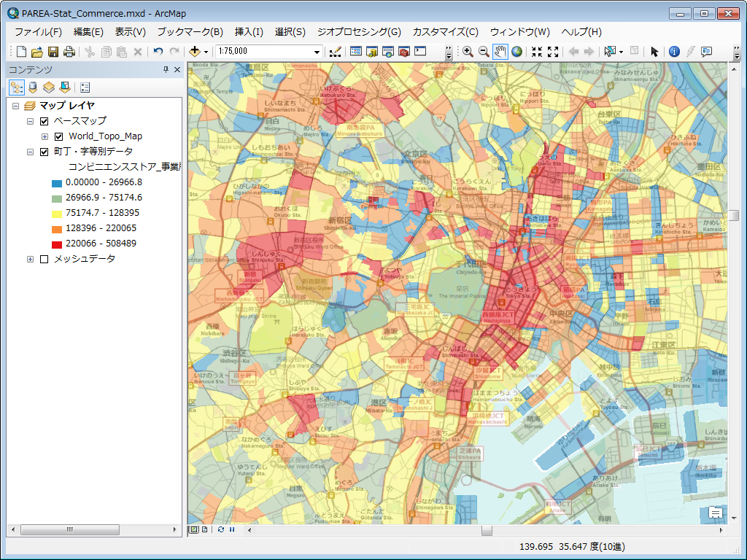Viewport: 747px width, 560px height.
Task: Create a new map document
Action: pyautogui.click(x=21, y=52)
